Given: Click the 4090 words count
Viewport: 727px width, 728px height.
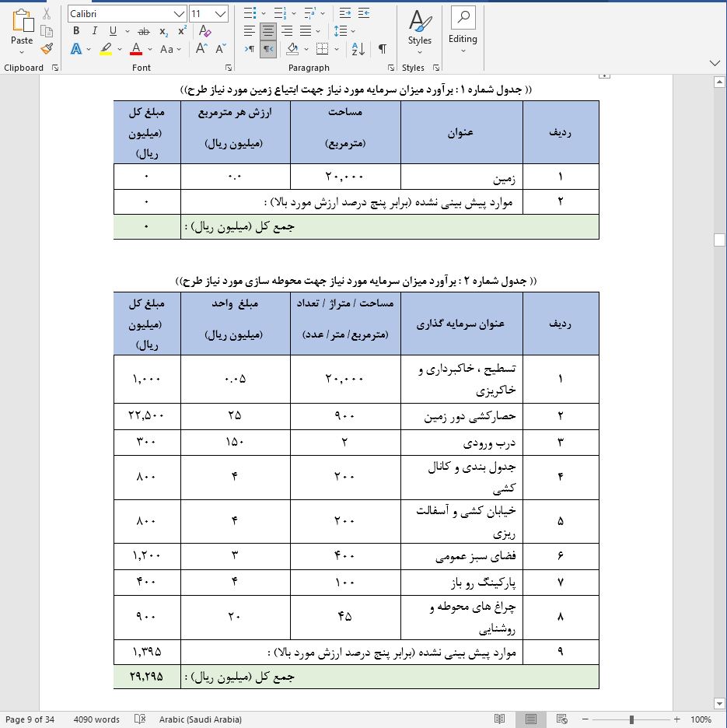Looking at the screenshot, I should tap(96, 719).
